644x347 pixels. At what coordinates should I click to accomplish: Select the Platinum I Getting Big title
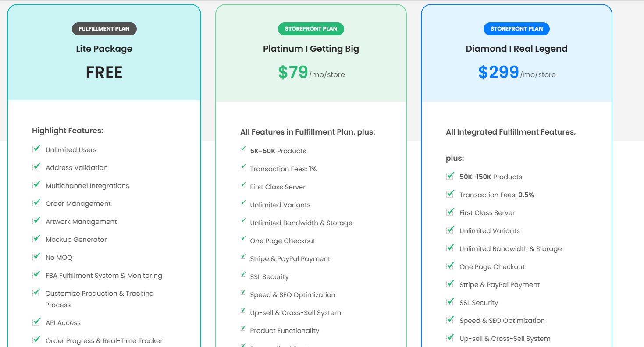pyautogui.click(x=311, y=49)
